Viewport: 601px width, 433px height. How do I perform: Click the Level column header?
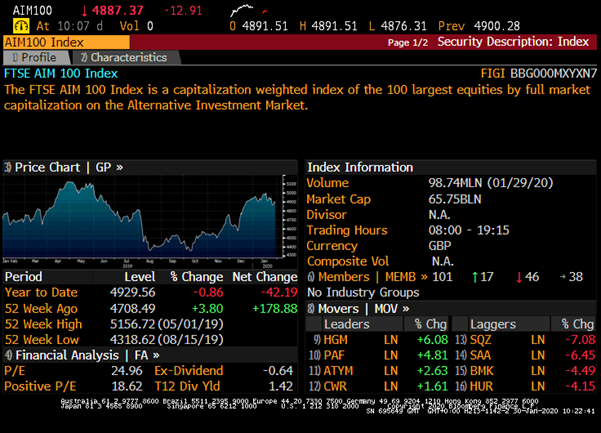click(140, 277)
